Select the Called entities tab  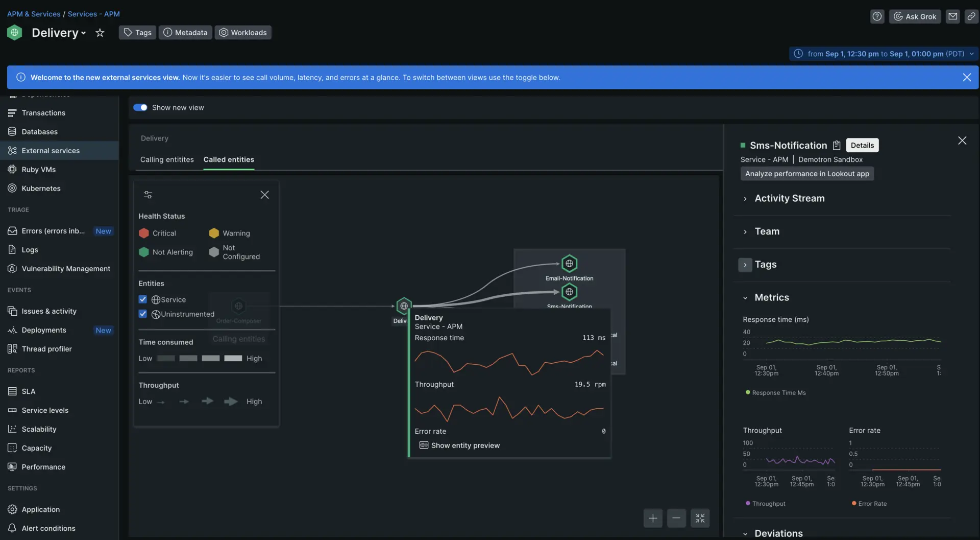click(229, 159)
